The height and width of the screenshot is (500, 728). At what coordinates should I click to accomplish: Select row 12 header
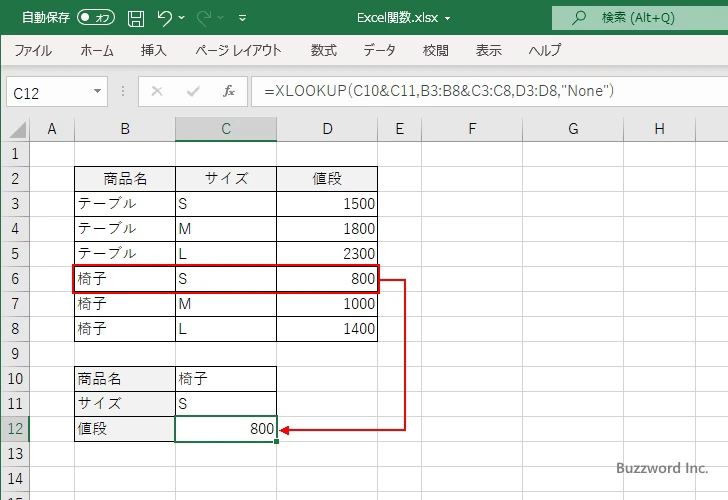[x=15, y=429]
